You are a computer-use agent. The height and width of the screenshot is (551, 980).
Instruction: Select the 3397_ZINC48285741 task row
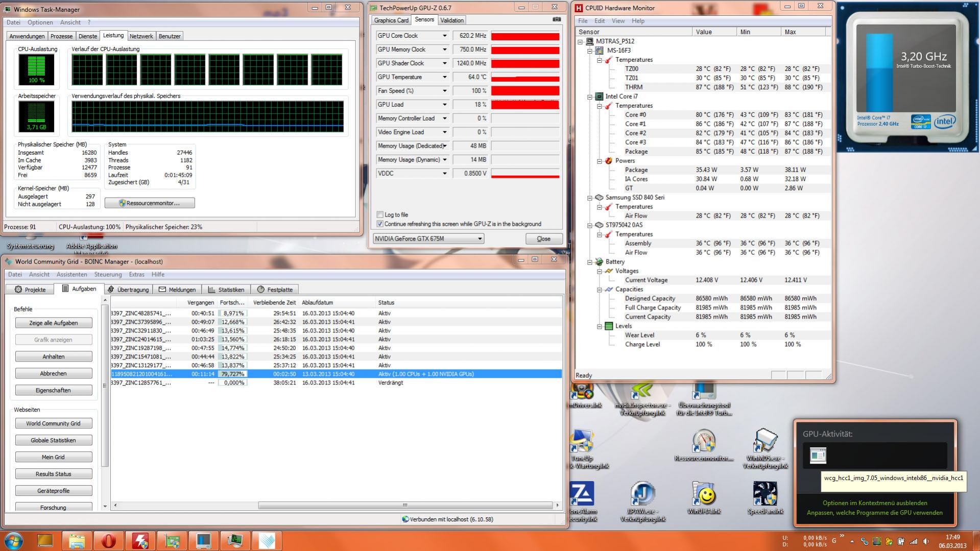pyautogui.click(x=336, y=314)
